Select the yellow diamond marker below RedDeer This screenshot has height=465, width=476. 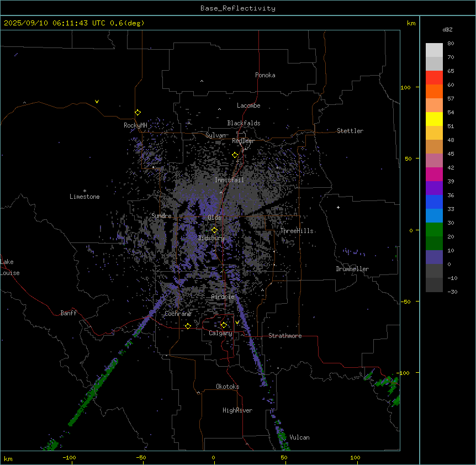235,155
